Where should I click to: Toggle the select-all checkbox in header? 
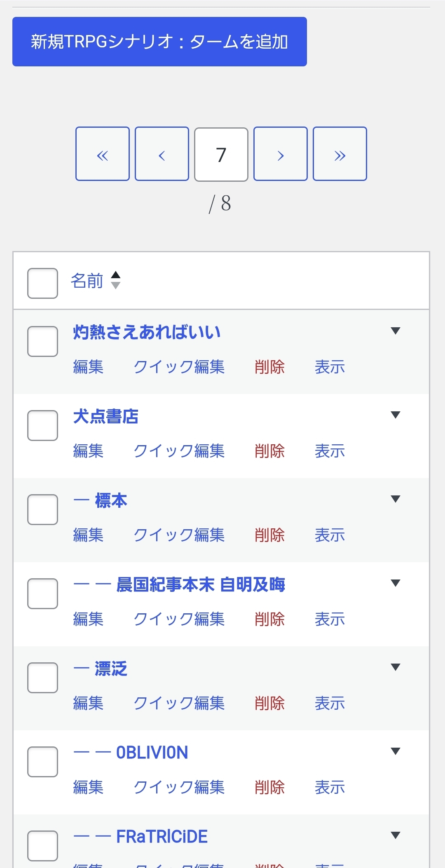pyautogui.click(x=42, y=283)
